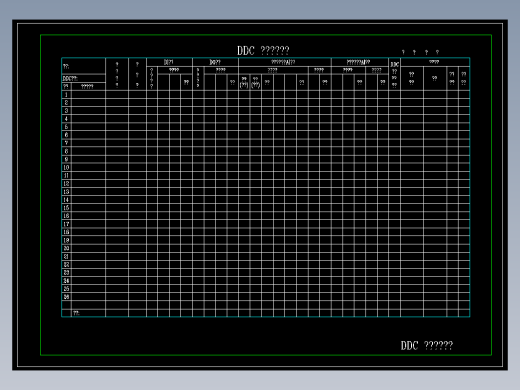Click the '??????AI??' column group header
Viewport: 520px width, 390px height.
click(x=285, y=62)
